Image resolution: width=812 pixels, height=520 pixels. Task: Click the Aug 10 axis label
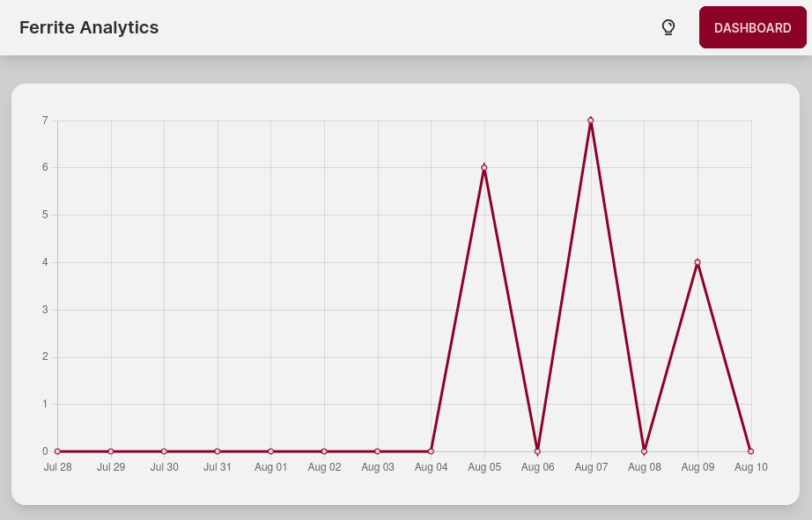click(x=750, y=467)
